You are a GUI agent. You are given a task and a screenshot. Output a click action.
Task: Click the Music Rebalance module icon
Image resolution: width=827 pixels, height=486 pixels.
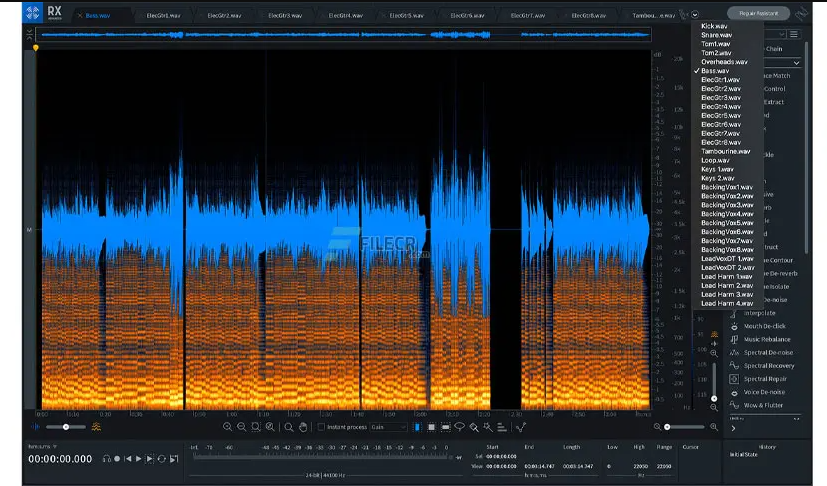[x=734, y=339]
